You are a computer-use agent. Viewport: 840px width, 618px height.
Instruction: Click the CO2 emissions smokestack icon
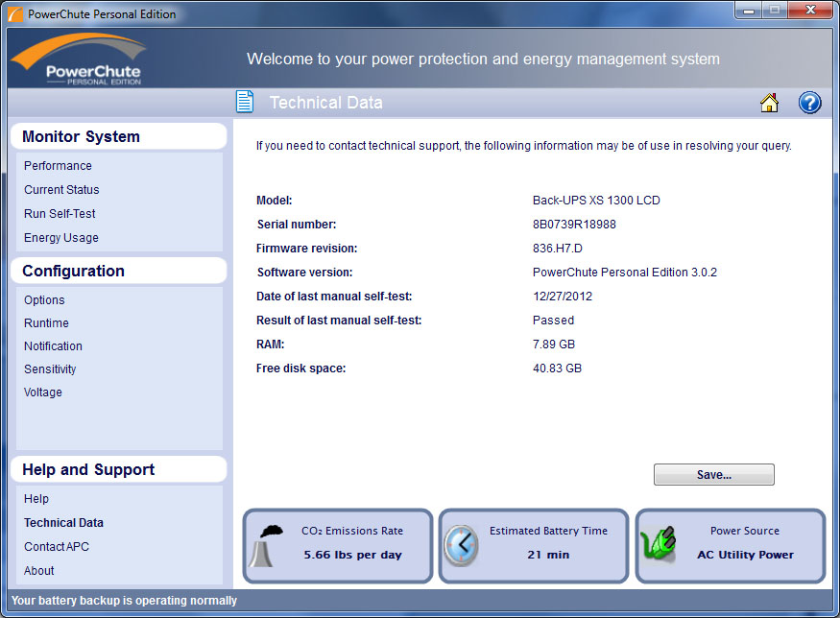[266, 546]
